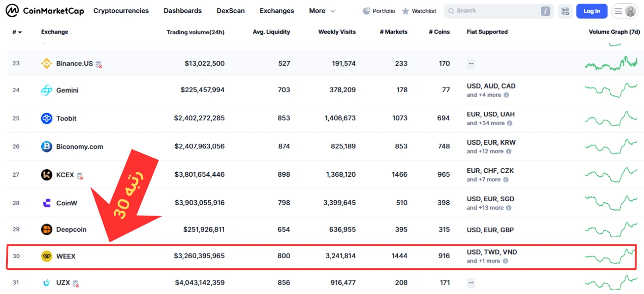Click the fiat text USD, EUR, GBP
Image resolution: width=644 pixels, height=294 pixels.
coord(490,230)
